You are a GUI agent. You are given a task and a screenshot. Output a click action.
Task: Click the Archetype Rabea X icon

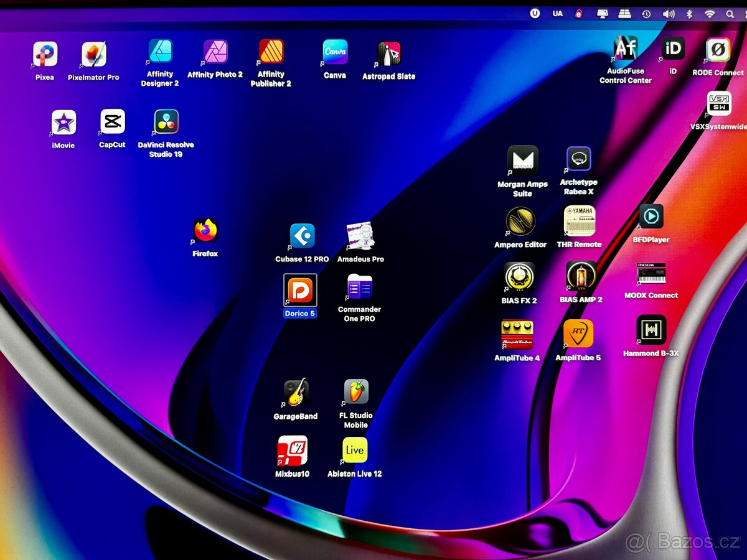click(578, 159)
